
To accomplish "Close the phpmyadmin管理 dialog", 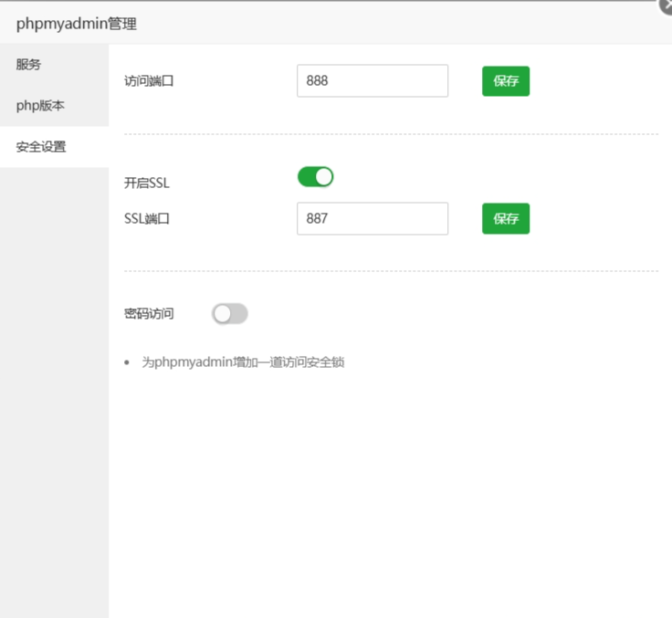I will click(x=666, y=6).
